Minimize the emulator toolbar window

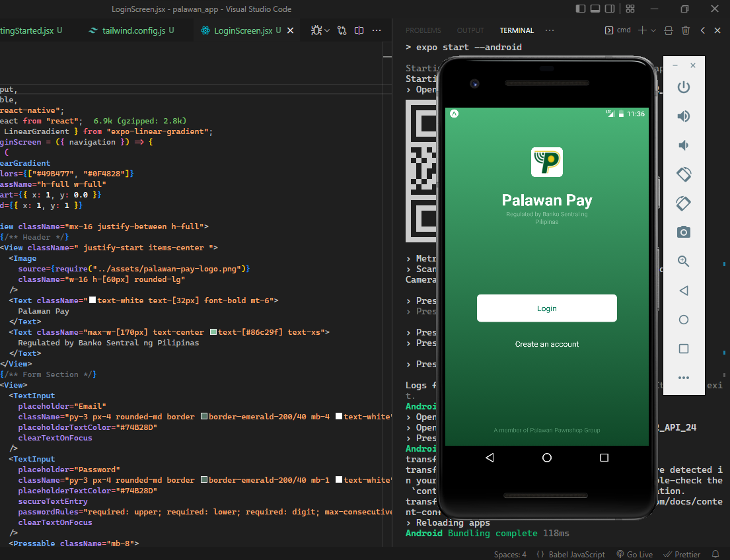(675, 65)
